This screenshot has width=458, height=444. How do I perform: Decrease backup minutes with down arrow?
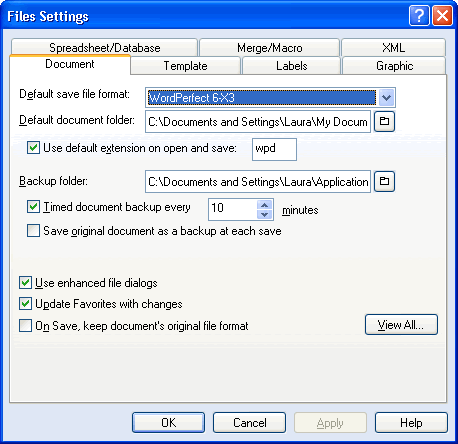point(265,214)
